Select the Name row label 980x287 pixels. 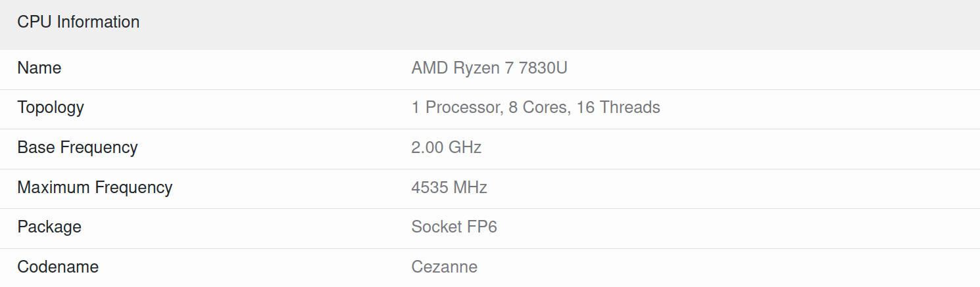[39, 68]
